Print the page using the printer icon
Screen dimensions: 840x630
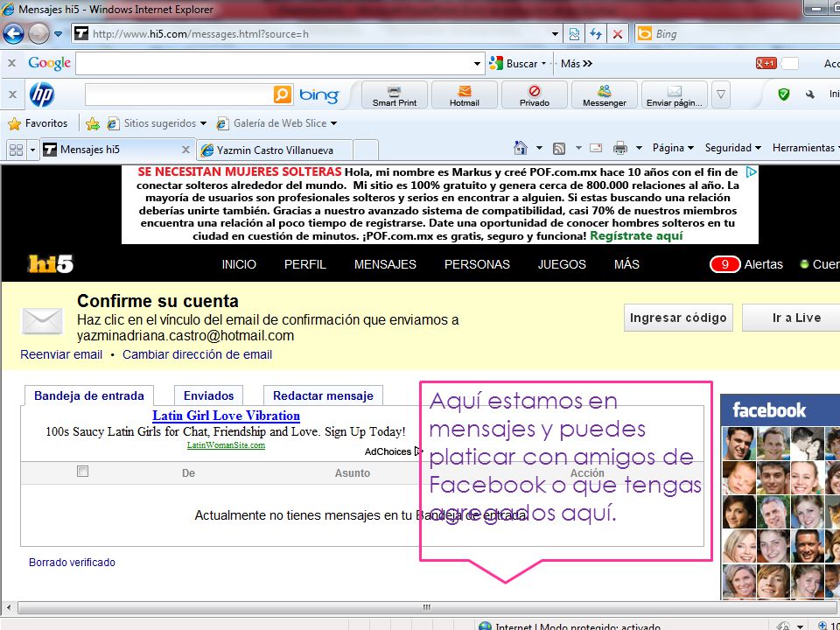coord(619,149)
